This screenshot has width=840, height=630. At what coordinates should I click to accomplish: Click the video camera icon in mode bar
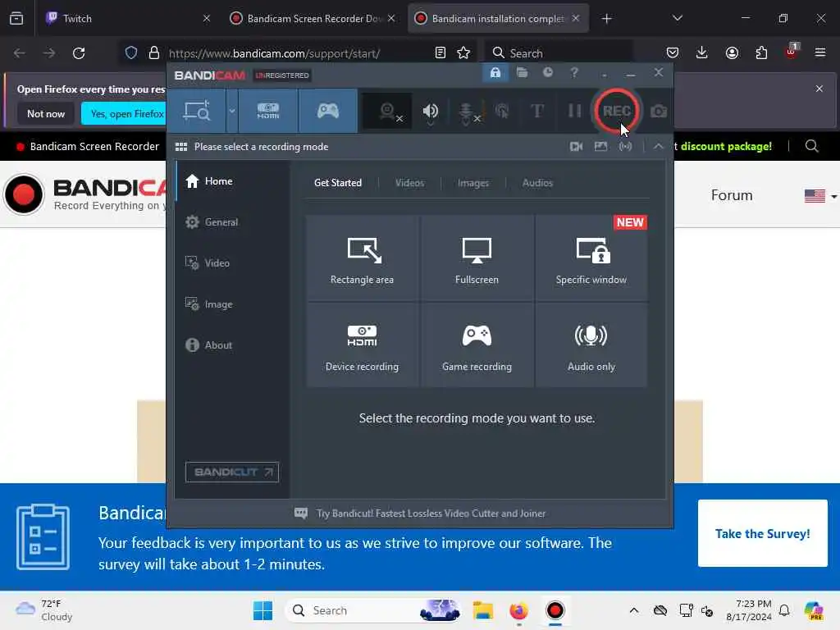pyautogui.click(x=576, y=147)
